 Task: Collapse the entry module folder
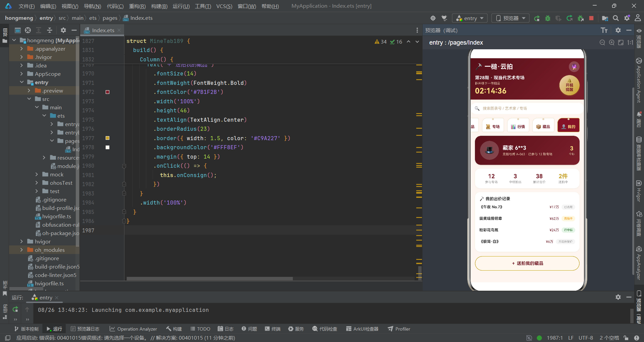(x=21, y=82)
